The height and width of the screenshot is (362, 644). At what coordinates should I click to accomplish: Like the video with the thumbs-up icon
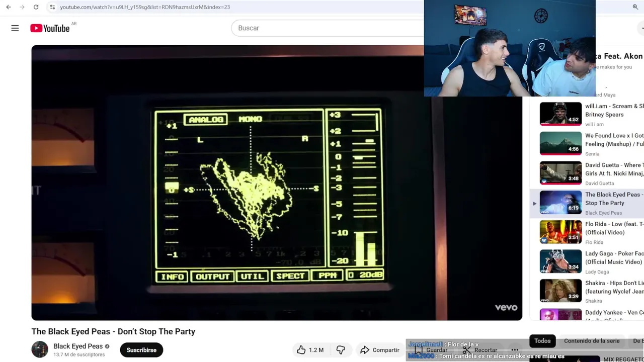click(301, 350)
